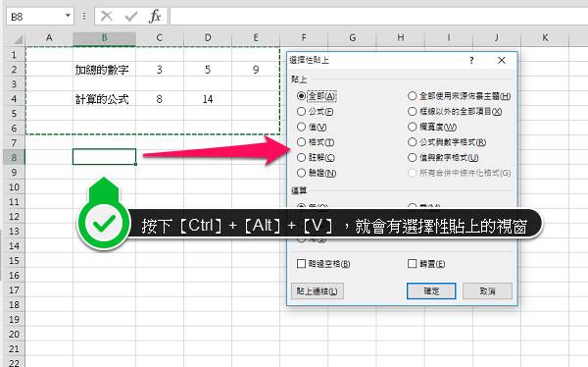
Task: Open the Name Box dropdown arrow
Action: (x=68, y=16)
